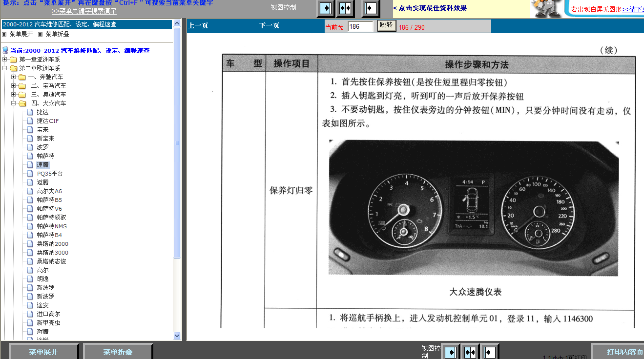
Task: Expand the 一、奔驰汽车 node
Action: [14, 77]
